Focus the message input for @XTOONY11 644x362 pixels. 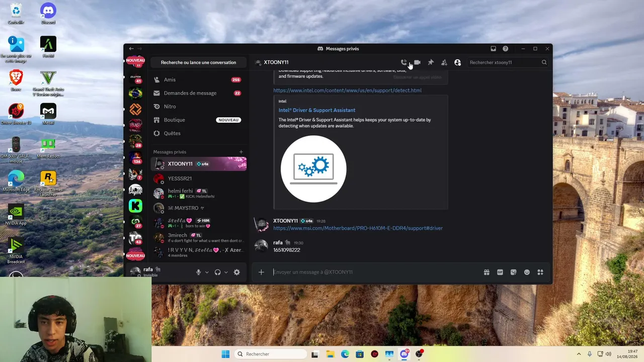[x=375, y=272]
